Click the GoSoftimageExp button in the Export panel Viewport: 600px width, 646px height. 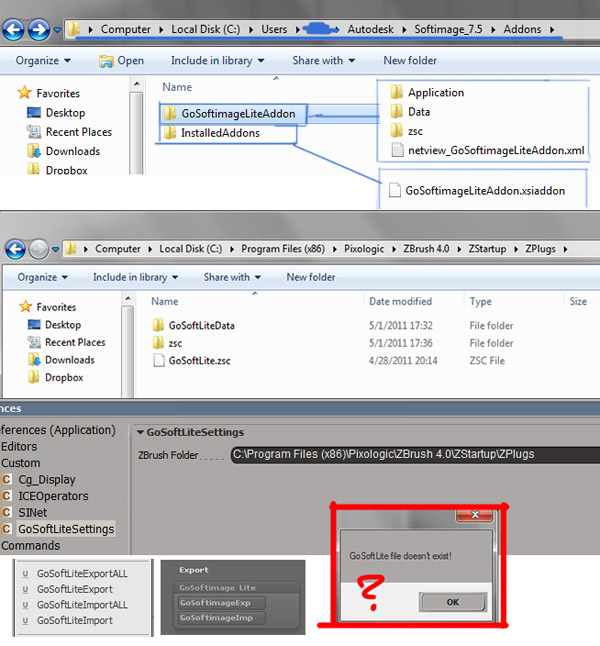(x=220, y=603)
